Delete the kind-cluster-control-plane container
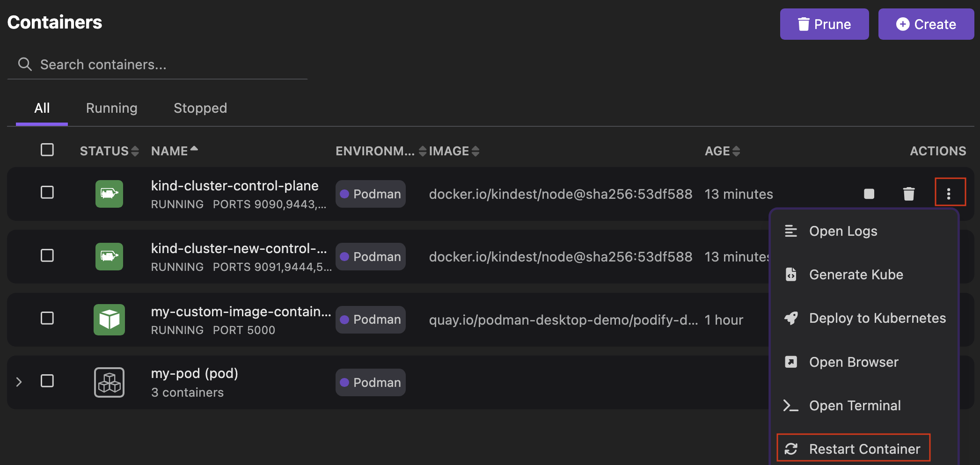The height and width of the screenshot is (465, 980). (x=909, y=194)
